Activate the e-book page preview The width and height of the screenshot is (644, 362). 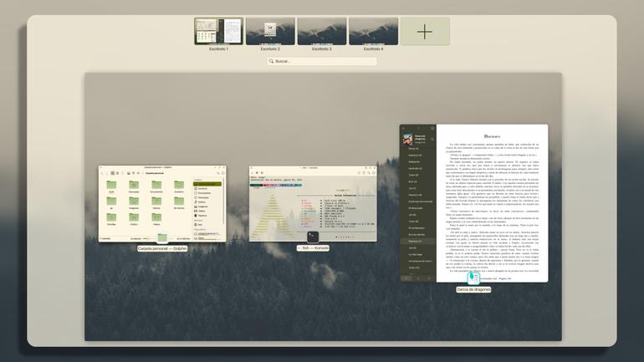[x=492, y=203]
